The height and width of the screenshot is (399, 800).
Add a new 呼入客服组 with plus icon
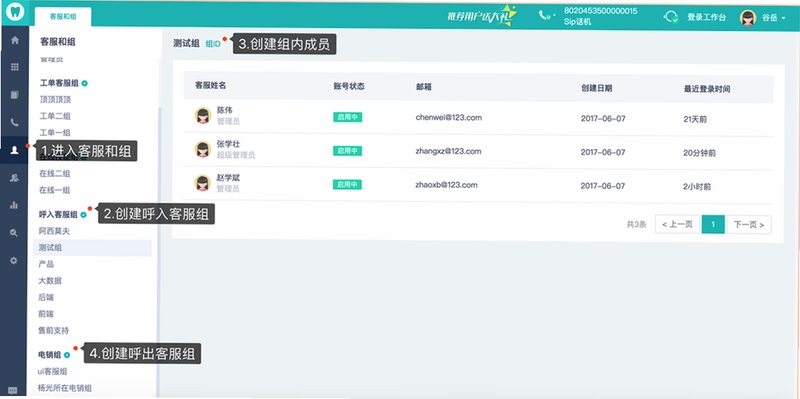click(x=83, y=215)
